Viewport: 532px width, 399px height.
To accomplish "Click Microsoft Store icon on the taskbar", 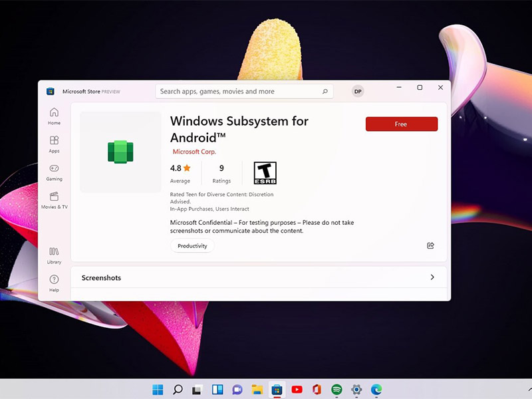I will [277, 390].
